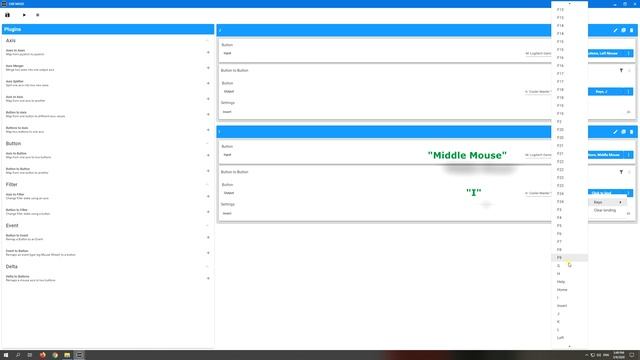
Task: Collapse the Delta plugin category
Action: pyautogui.click(x=207, y=267)
